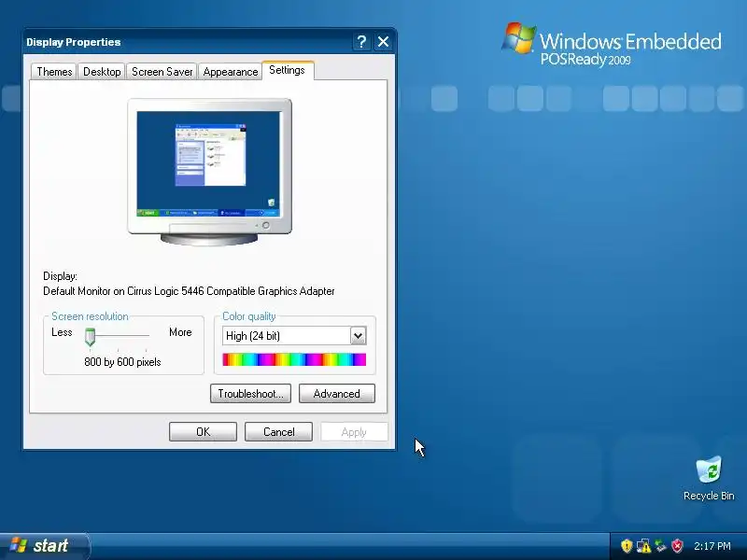Click the monitor preview image

[209, 172]
